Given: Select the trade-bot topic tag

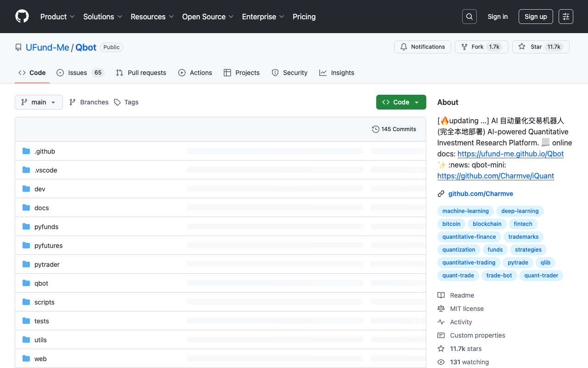Looking at the screenshot, I should tap(499, 276).
